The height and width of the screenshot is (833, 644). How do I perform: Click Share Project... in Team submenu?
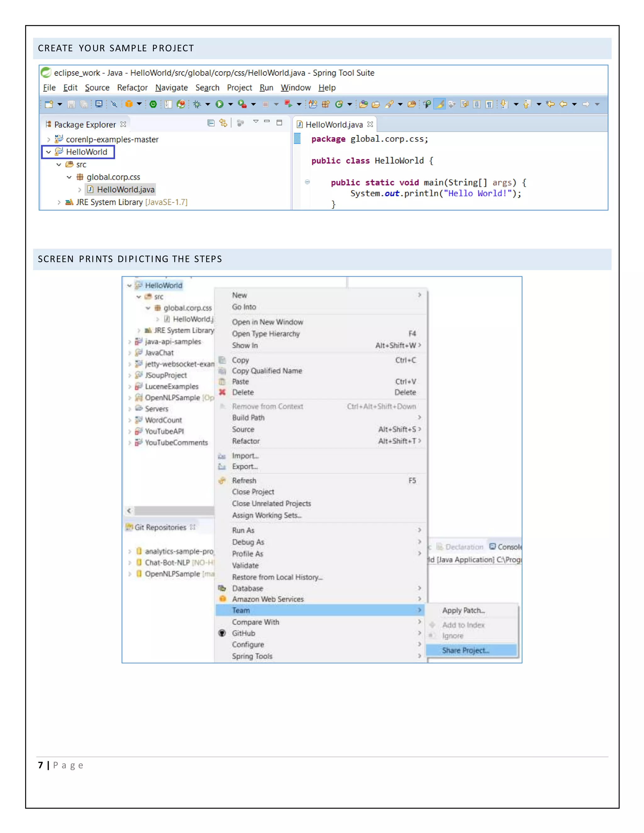coord(465,651)
